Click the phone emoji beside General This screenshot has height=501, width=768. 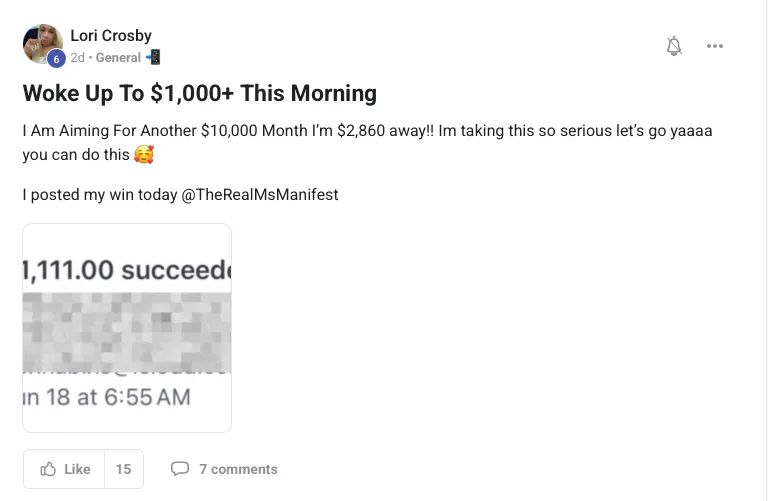153,57
